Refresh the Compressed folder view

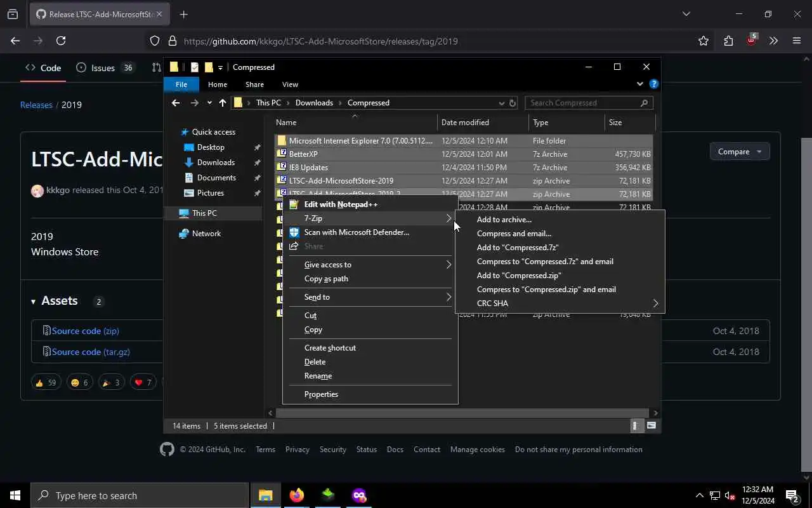[513, 103]
